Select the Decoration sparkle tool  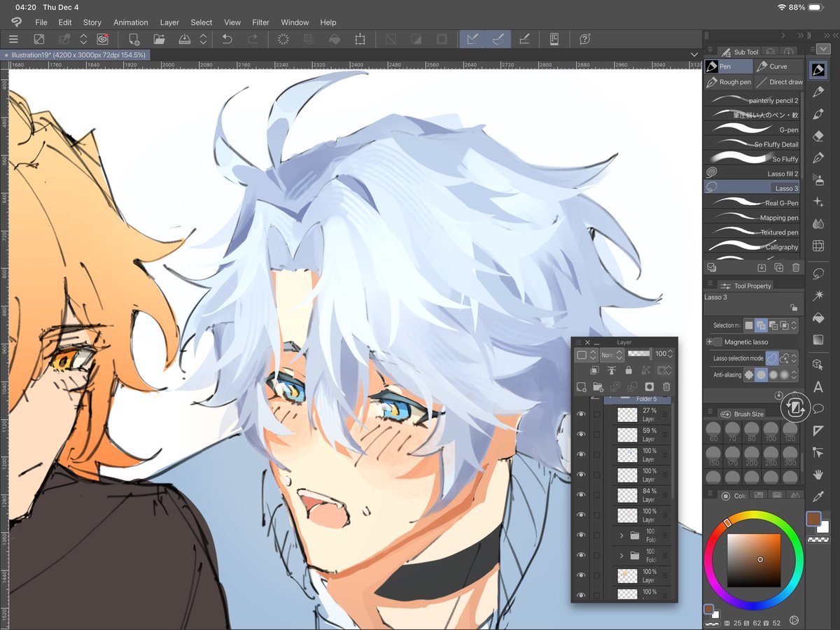point(818,202)
